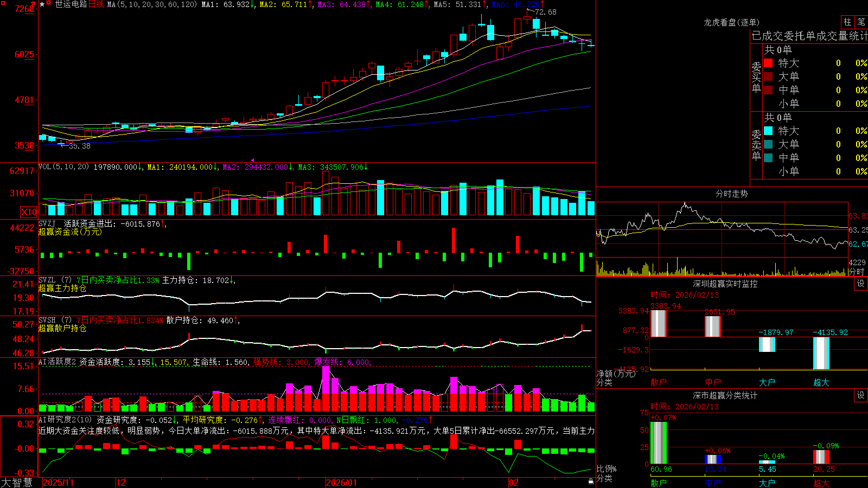
Task: Open 设 settings of 深圳超赢实时监控 panel
Action: (x=861, y=284)
